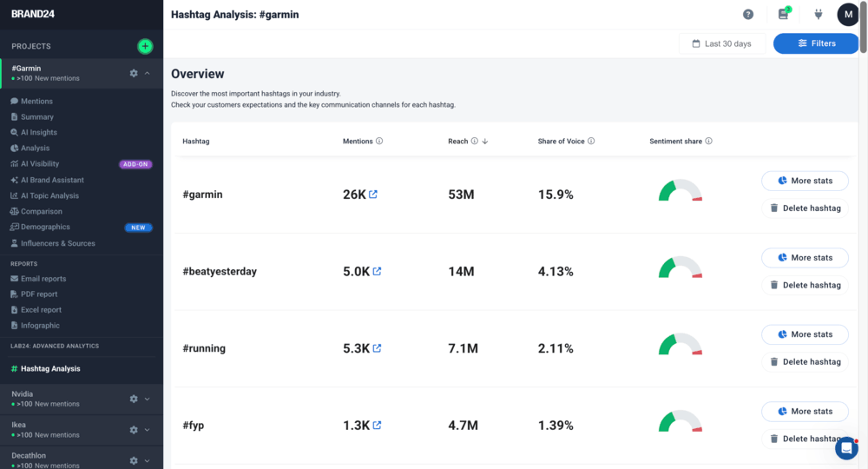Viewport: 868px width, 469px height.
Task: Delete the #running hashtag
Action: [805, 361]
